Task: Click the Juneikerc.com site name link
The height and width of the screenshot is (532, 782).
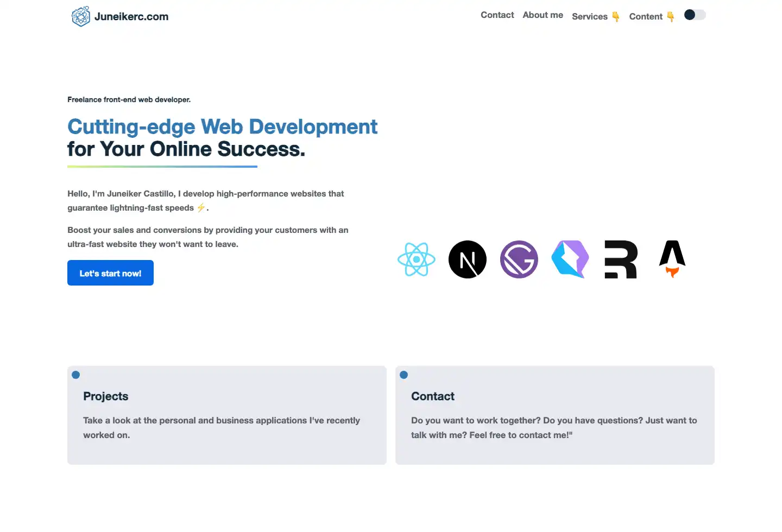Action: pyautogui.click(x=131, y=16)
